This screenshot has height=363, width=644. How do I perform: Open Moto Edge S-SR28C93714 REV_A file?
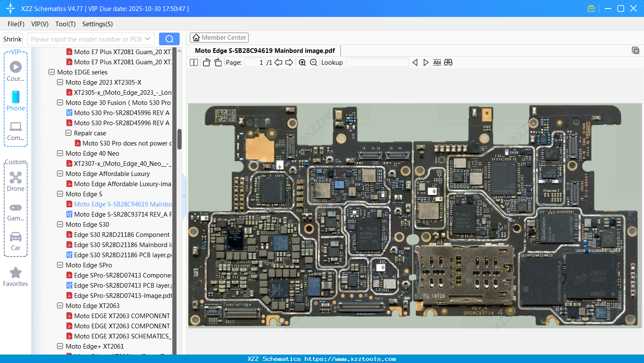point(118,214)
